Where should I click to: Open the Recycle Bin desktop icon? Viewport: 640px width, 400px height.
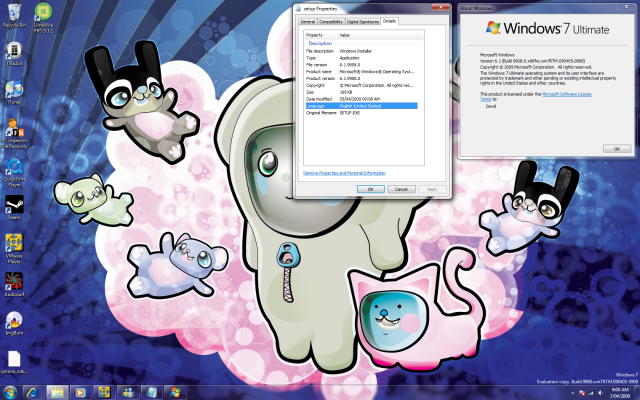(14, 16)
